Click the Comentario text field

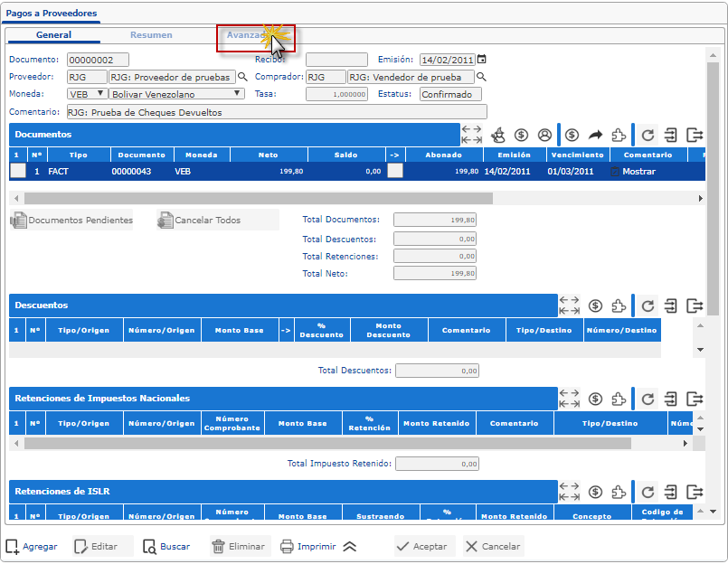pyautogui.click(x=276, y=112)
